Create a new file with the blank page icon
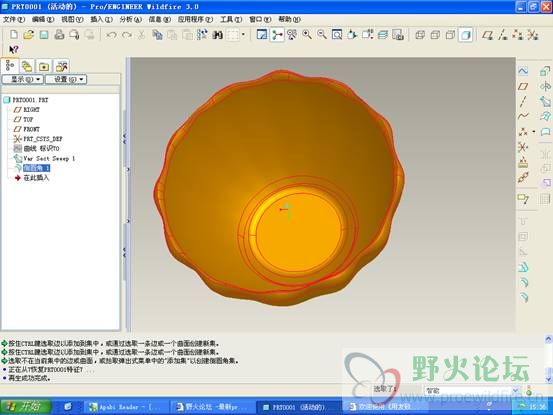553x415 pixels. point(14,35)
